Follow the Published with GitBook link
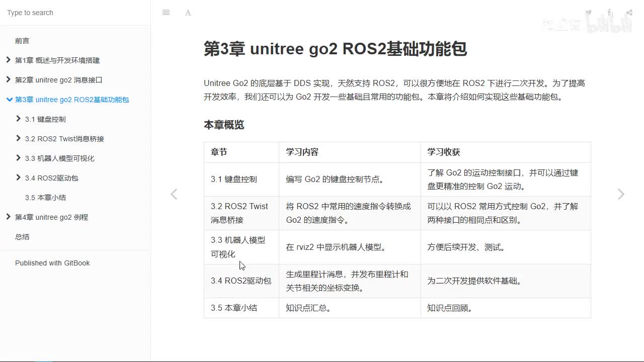Image resolution: width=644 pixels, height=362 pixels. [x=52, y=263]
